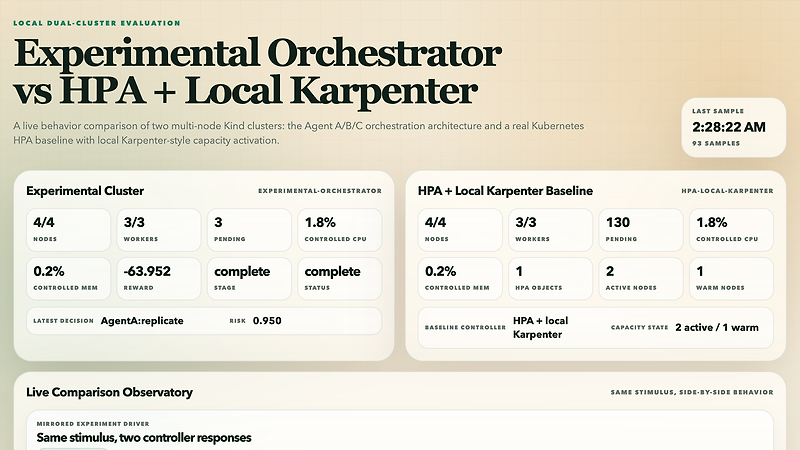Click the "MIRRORED EXPERIMENT DRIVER" label

(93, 424)
